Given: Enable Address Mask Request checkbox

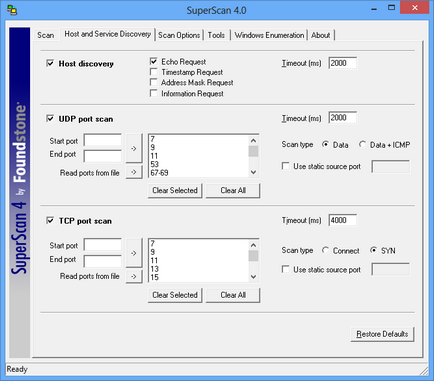Looking at the screenshot, I should [154, 82].
